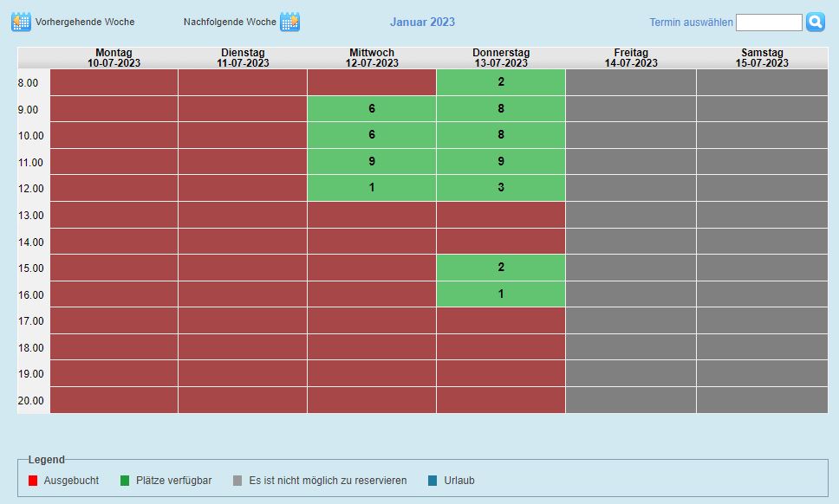Book Thursday 9.00 slot with 8 places
The image size is (839, 504).
coord(501,109)
